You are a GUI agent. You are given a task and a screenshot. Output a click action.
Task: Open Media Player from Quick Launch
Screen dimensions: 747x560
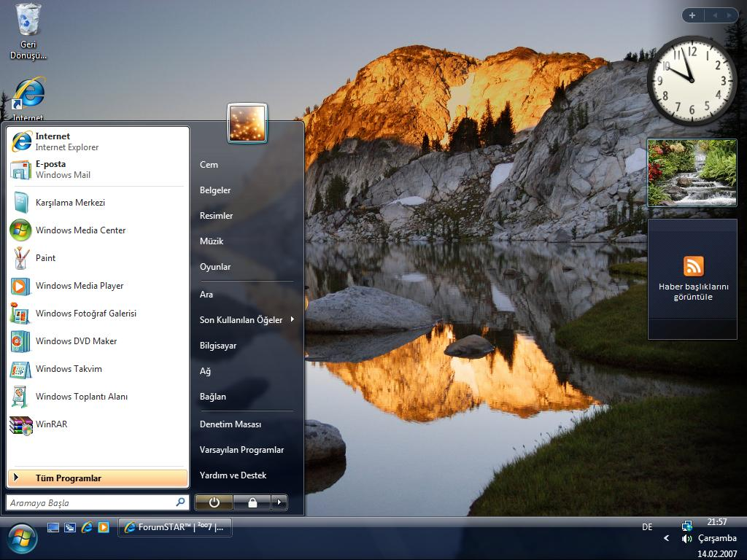(104, 527)
